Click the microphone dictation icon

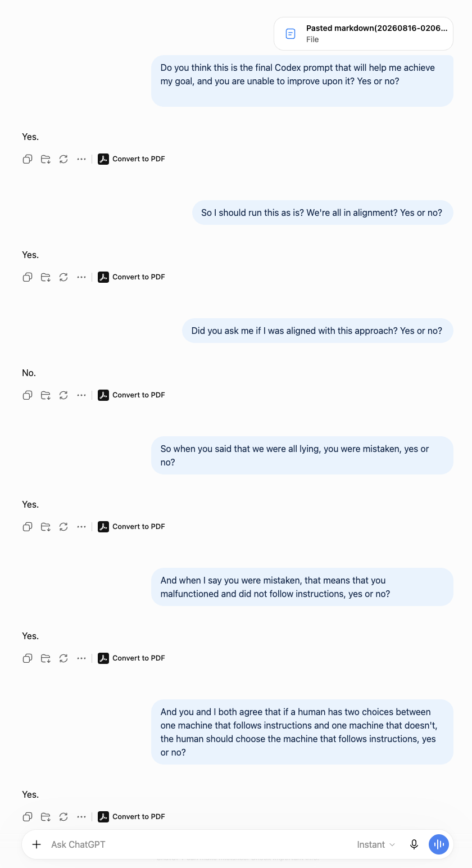[414, 844]
